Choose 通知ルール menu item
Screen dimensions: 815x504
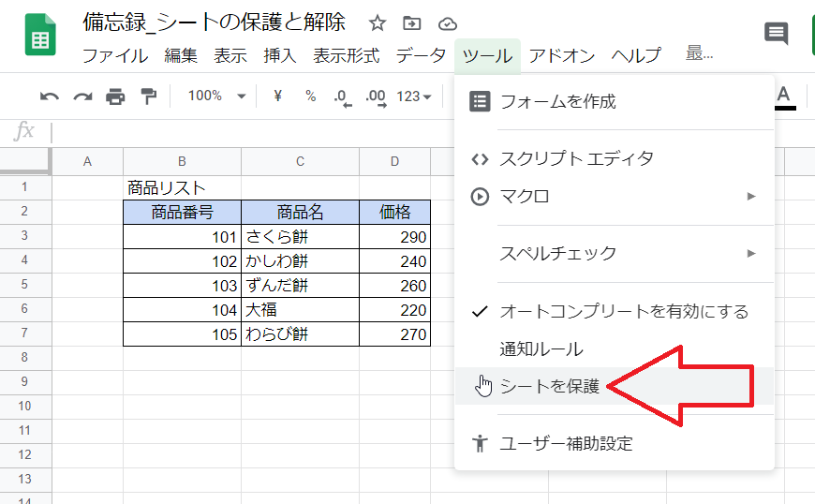[614, 349]
